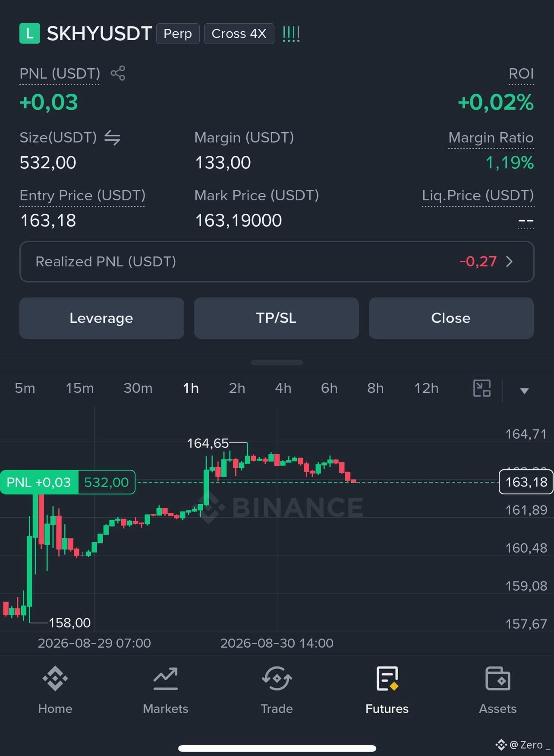Tap the PNL +0,03 chart position tag
This screenshot has width=554, height=756.
click(x=39, y=482)
